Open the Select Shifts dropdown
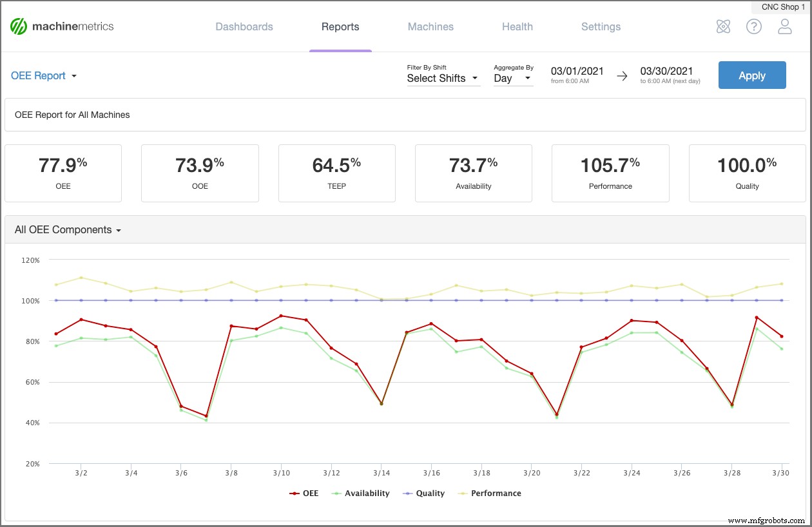 [x=443, y=78]
